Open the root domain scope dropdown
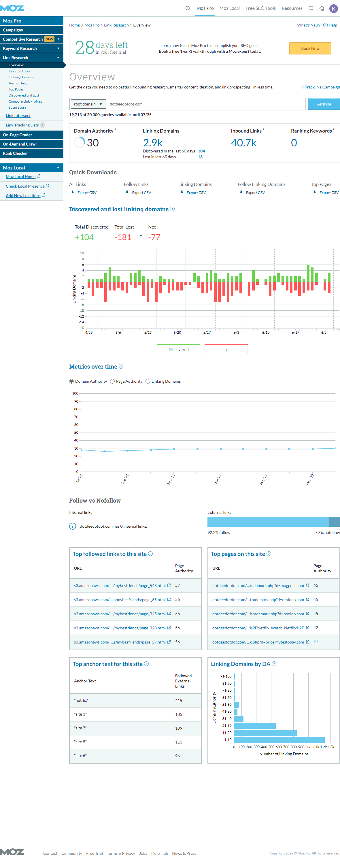The height and width of the screenshot is (868, 340). point(88,104)
